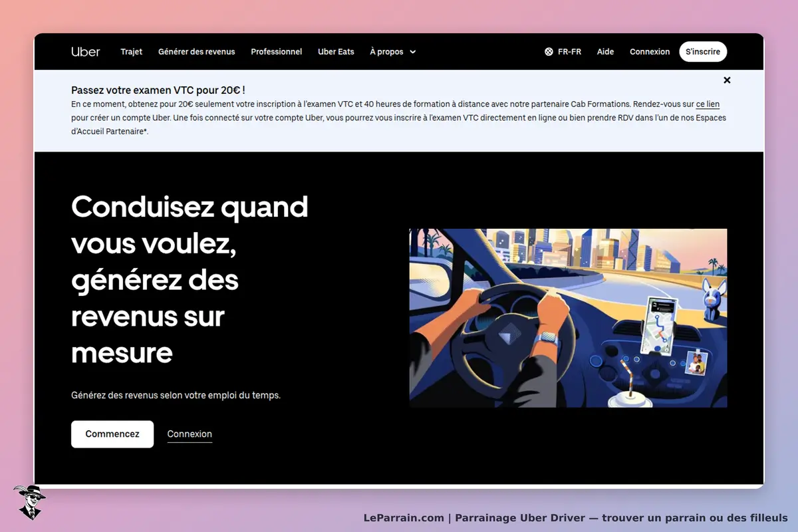Click the S'inscrire button
798x532 pixels.
click(703, 52)
